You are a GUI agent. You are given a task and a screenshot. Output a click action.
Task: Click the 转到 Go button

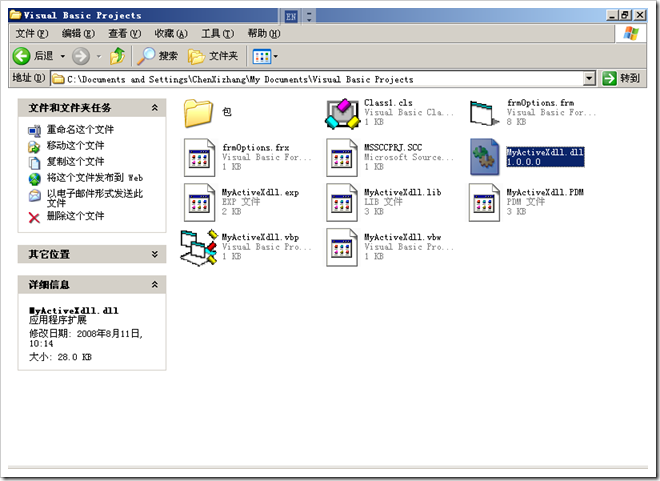coord(621,78)
